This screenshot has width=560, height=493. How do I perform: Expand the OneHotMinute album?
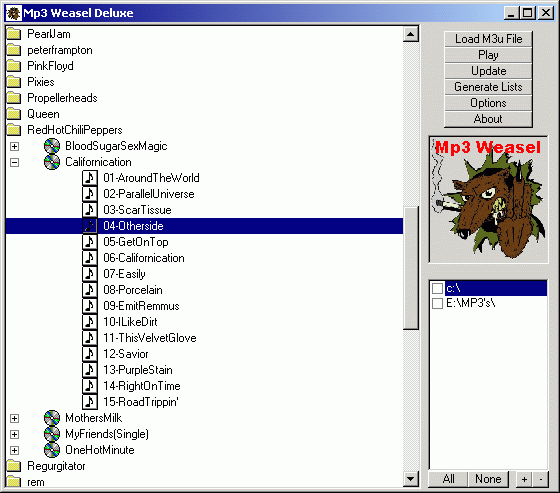tap(14, 450)
